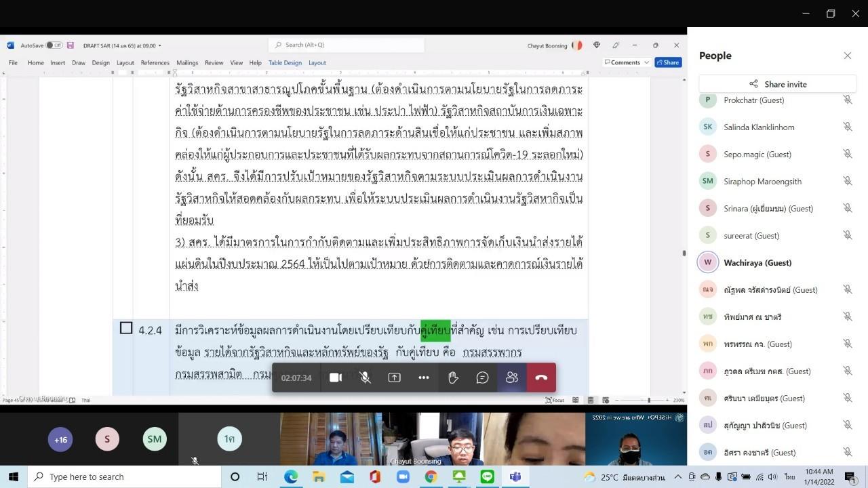Hang up the call with red button
The height and width of the screenshot is (488, 868).
[x=541, y=378]
